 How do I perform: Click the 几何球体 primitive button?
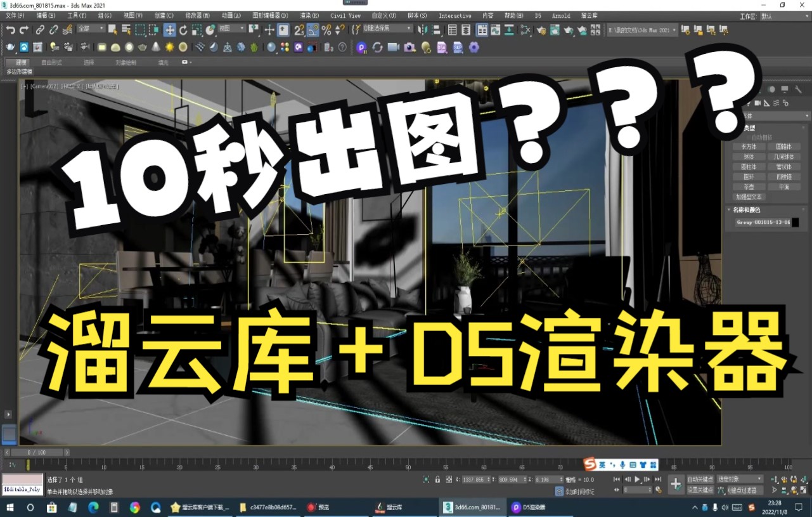point(784,156)
